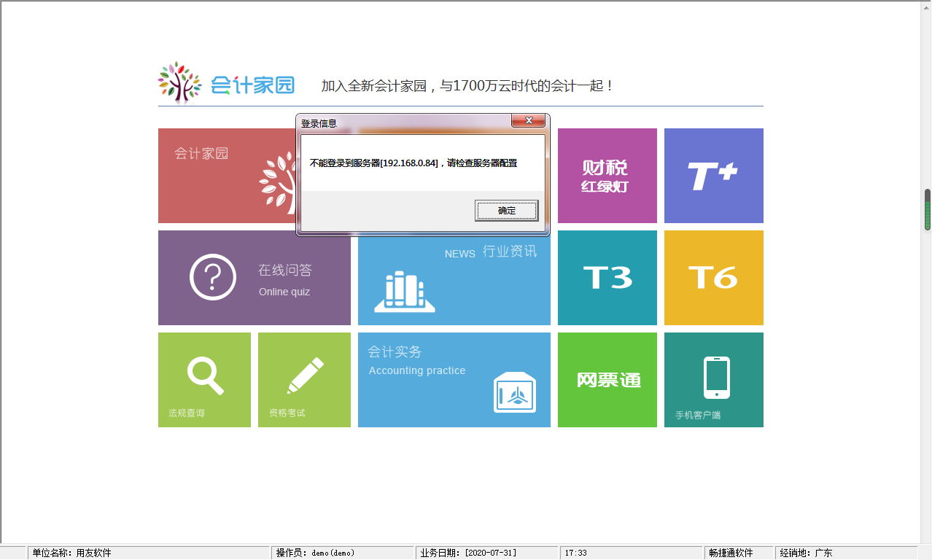
Task: Close the 登录信息 dialog with the X
Action: point(528,120)
